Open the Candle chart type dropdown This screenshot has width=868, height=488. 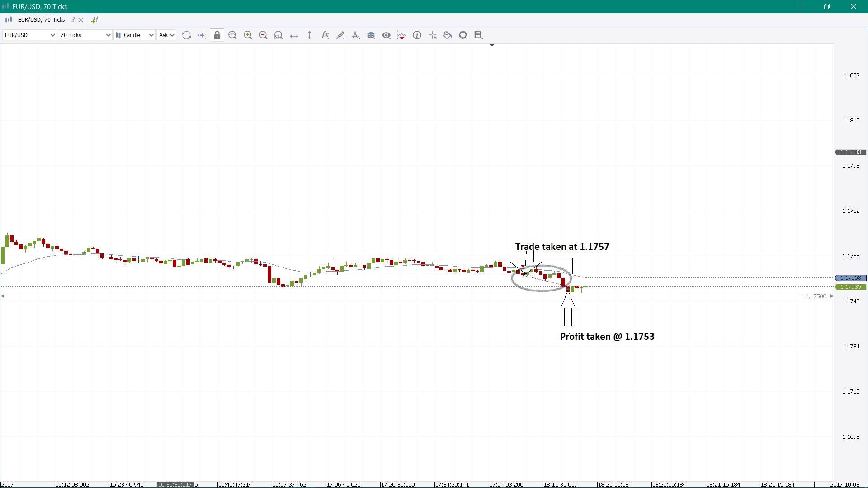134,35
